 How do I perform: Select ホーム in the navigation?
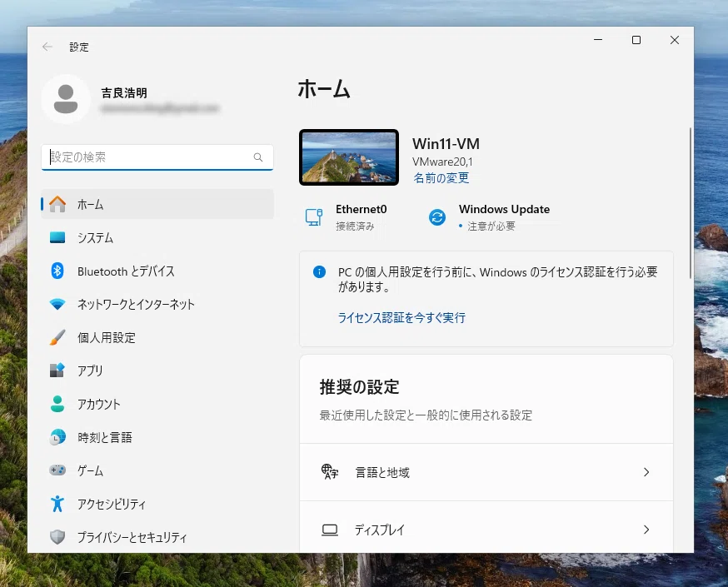pos(157,204)
